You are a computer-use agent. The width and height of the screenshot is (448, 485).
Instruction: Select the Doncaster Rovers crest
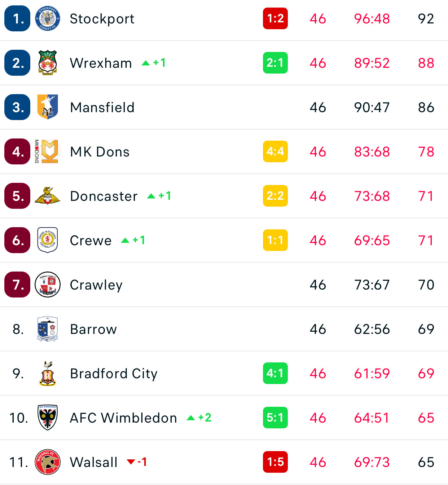click(x=48, y=196)
